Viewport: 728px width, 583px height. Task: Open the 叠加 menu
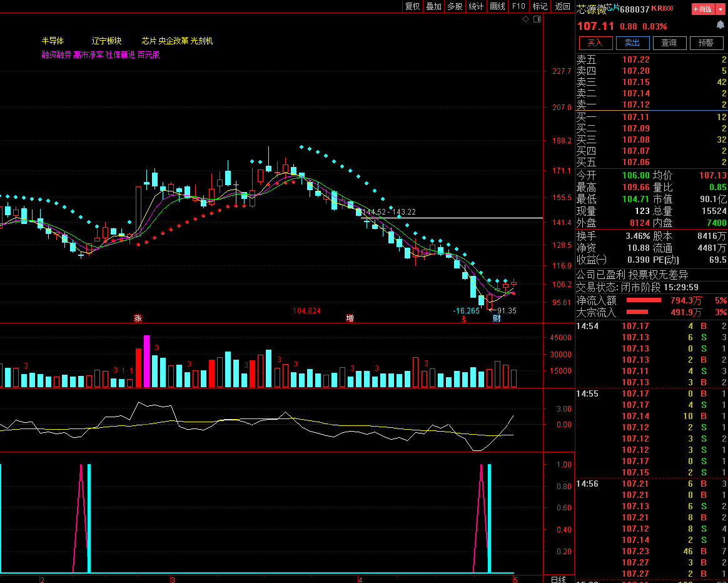(x=433, y=6)
